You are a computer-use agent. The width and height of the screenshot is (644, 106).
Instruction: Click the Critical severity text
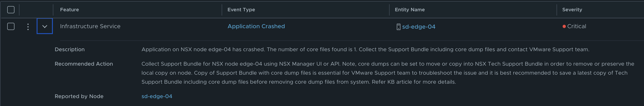[x=576, y=26]
